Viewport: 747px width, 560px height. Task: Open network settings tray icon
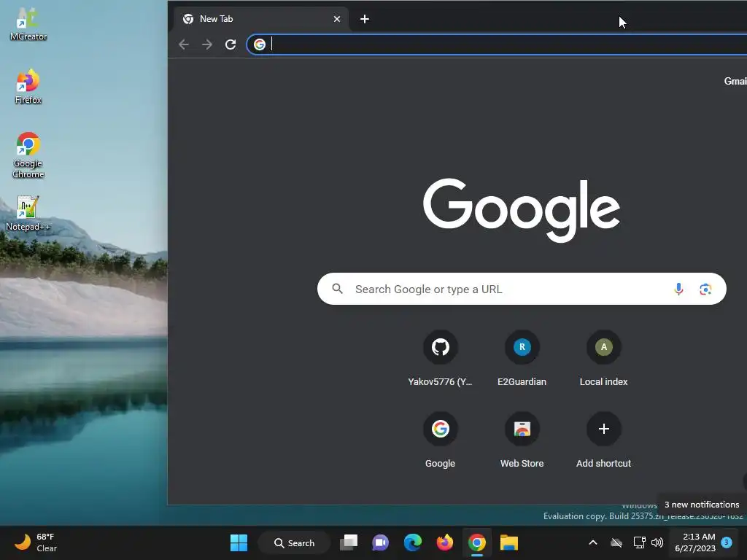[x=639, y=542]
